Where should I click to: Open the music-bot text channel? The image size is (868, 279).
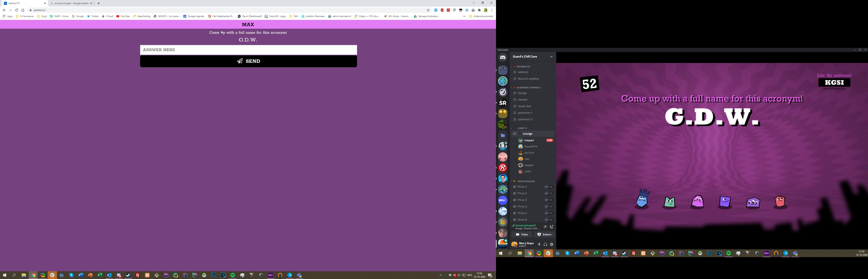click(524, 106)
